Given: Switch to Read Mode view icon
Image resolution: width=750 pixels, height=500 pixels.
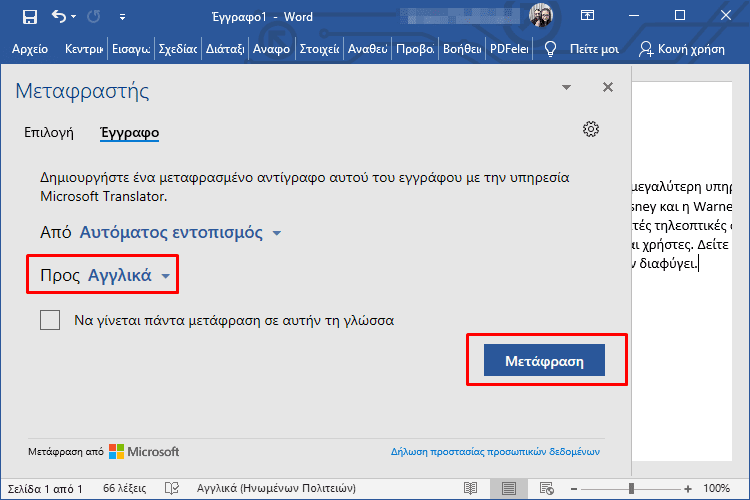Looking at the screenshot, I should (x=471, y=489).
